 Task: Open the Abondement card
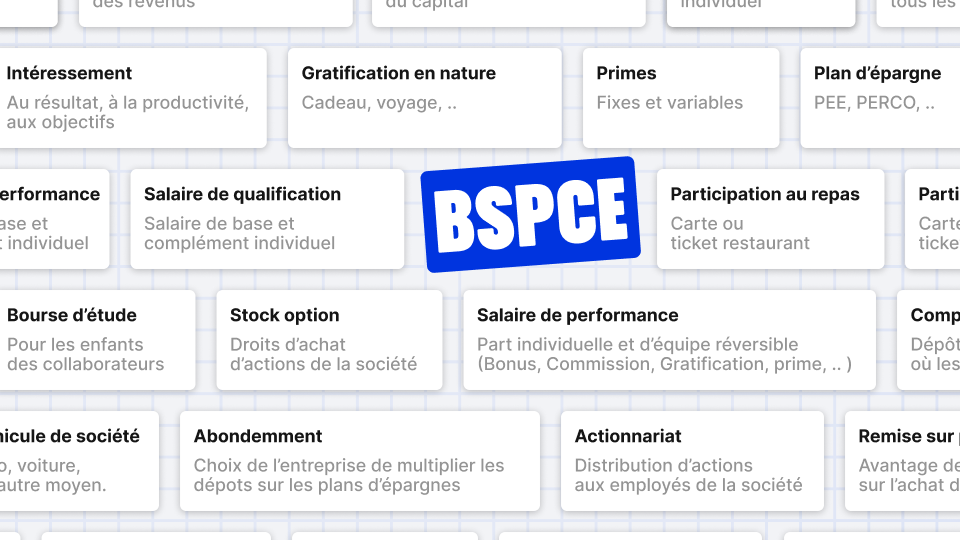[x=360, y=461]
